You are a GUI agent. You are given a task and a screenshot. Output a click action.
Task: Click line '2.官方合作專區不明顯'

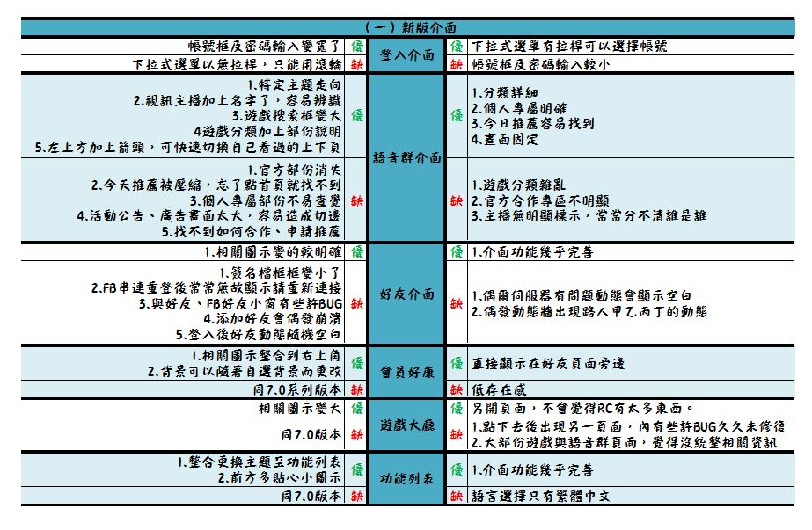coord(540,200)
